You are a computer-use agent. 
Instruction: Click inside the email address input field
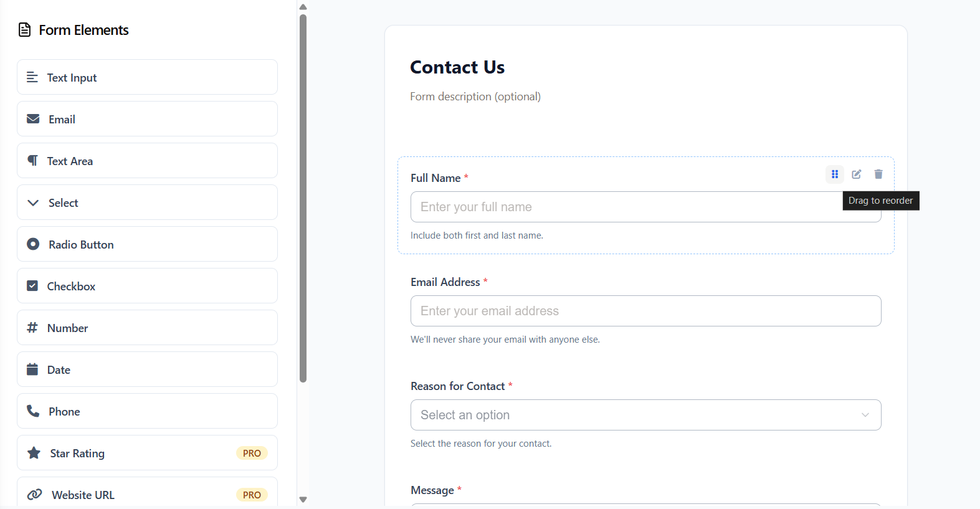coord(645,311)
